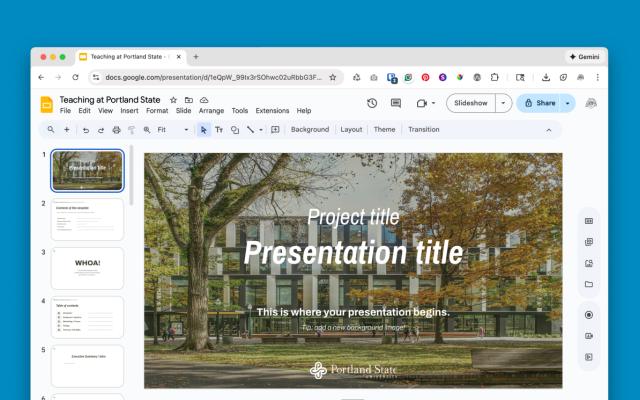Open the zoom level Fit dropdown

(173, 130)
